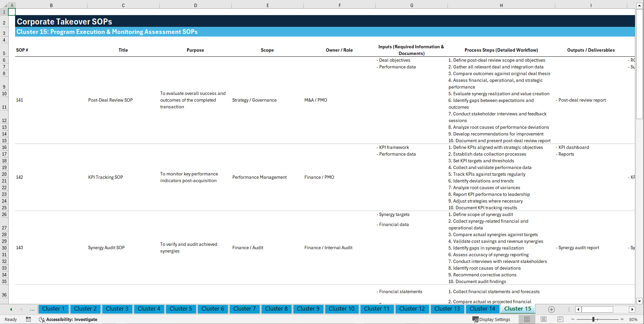Select cell containing Post-Deal Review SOP
Screen dimensions: 644x324
110,100
